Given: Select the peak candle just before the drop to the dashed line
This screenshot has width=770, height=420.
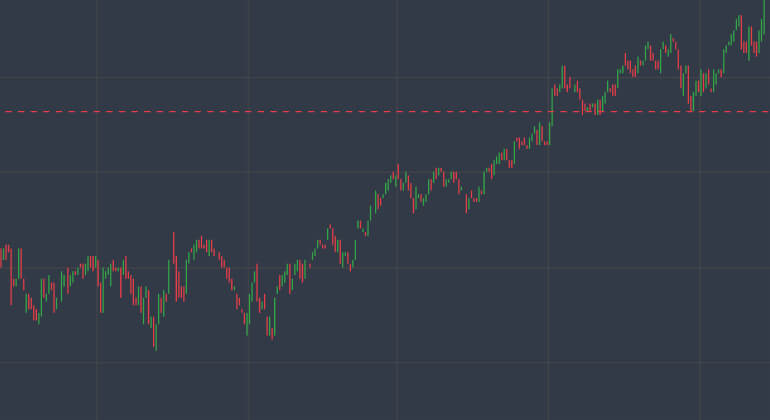Looking at the screenshot, I should pos(672,45).
